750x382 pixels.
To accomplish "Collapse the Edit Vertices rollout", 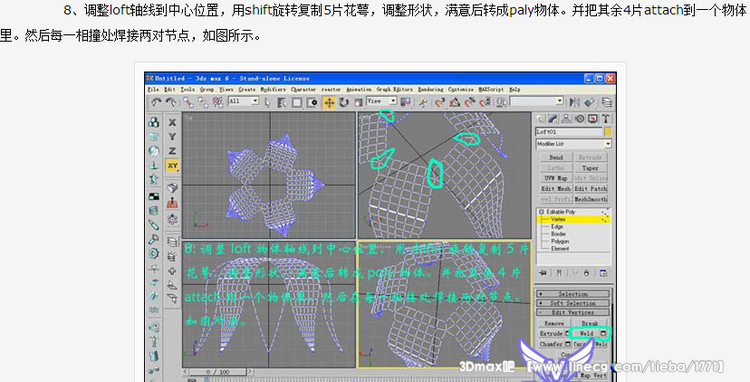I will pyautogui.click(x=573, y=312).
